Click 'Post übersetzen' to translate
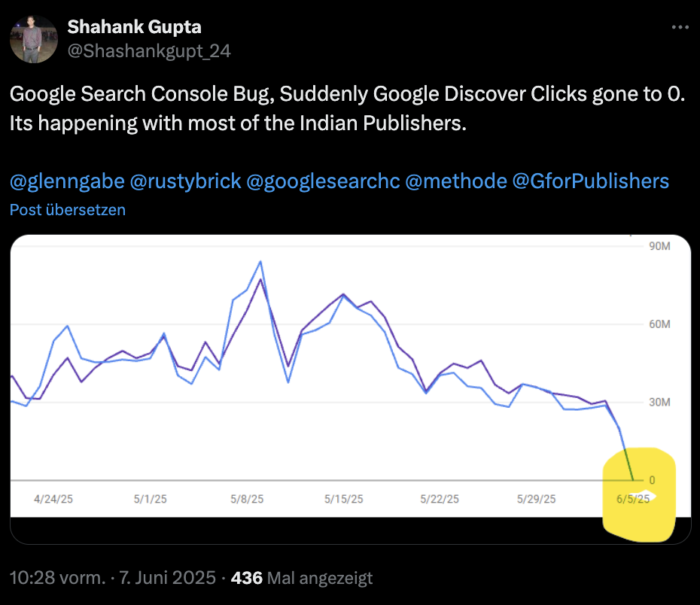The image size is (700, 605). coord(67,210)
